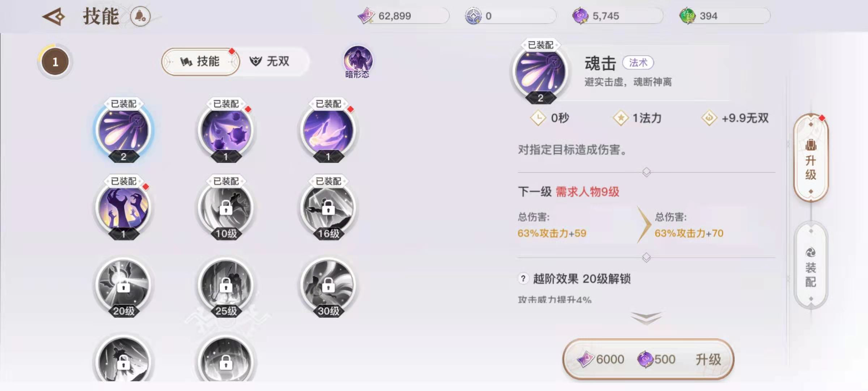Viewport: 868px width, 391px height.
Task: Select the flowing spirit skill icon
Action: click(328, 130)
